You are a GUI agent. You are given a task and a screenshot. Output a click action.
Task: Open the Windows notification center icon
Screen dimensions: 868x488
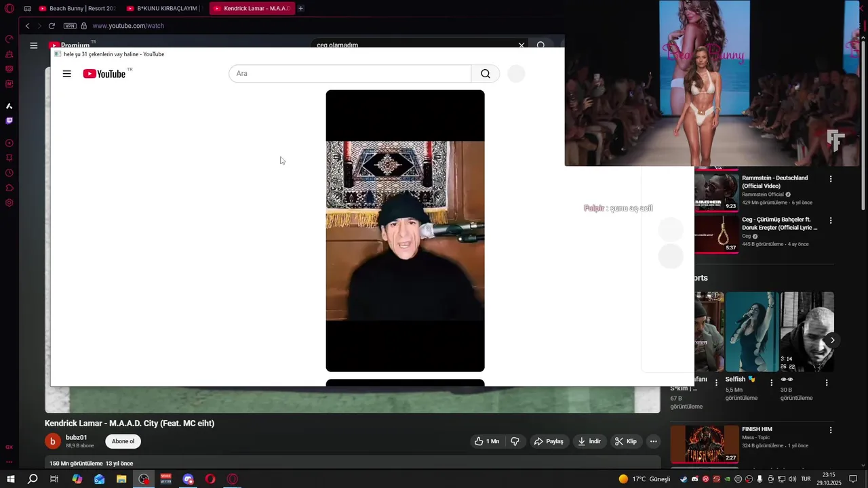(853, 479)
